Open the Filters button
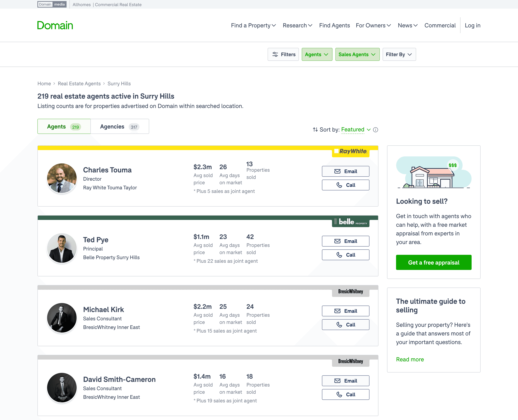This screenshot has width=518, height=420. pyautogui.click(x=283, y=54)
